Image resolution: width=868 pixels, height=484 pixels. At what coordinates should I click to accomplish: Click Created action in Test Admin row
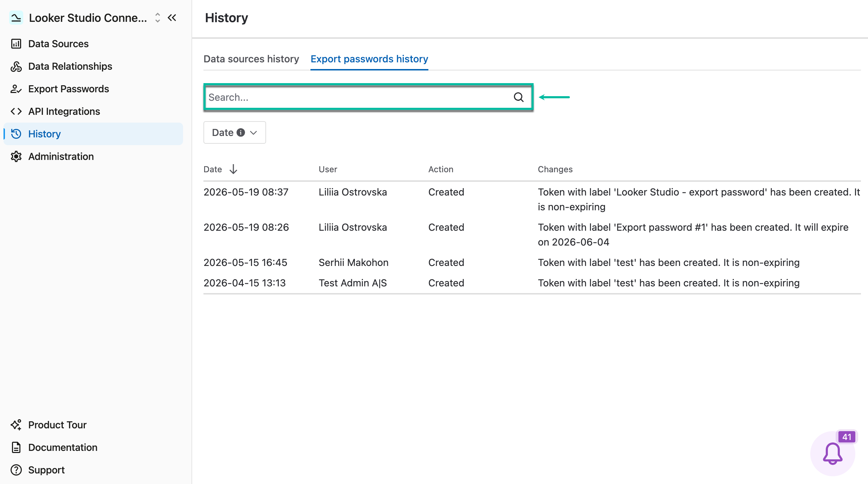(446, 283)
